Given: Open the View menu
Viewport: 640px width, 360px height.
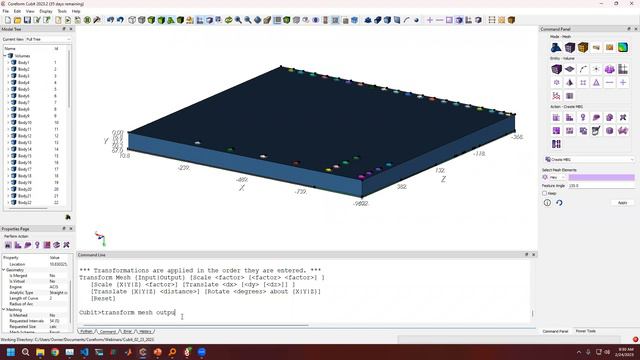Looking at the screenshot, I should [30, 11].
